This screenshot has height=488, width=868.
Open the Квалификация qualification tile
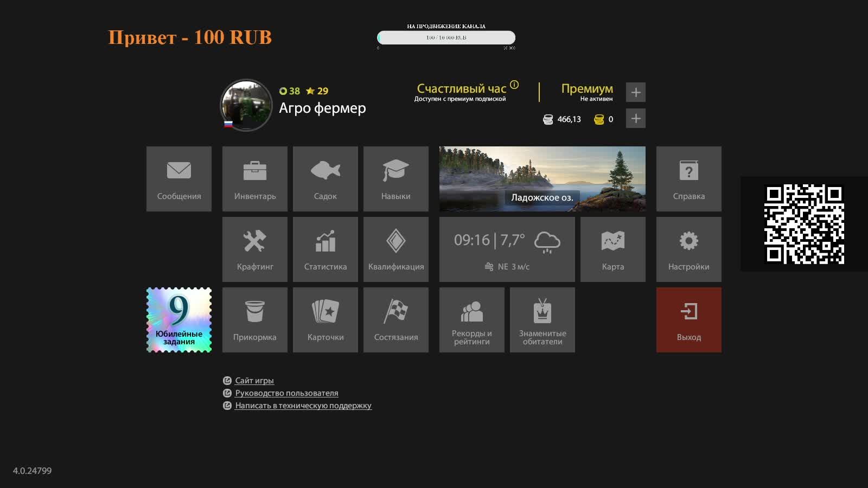[x=396, y=249]
